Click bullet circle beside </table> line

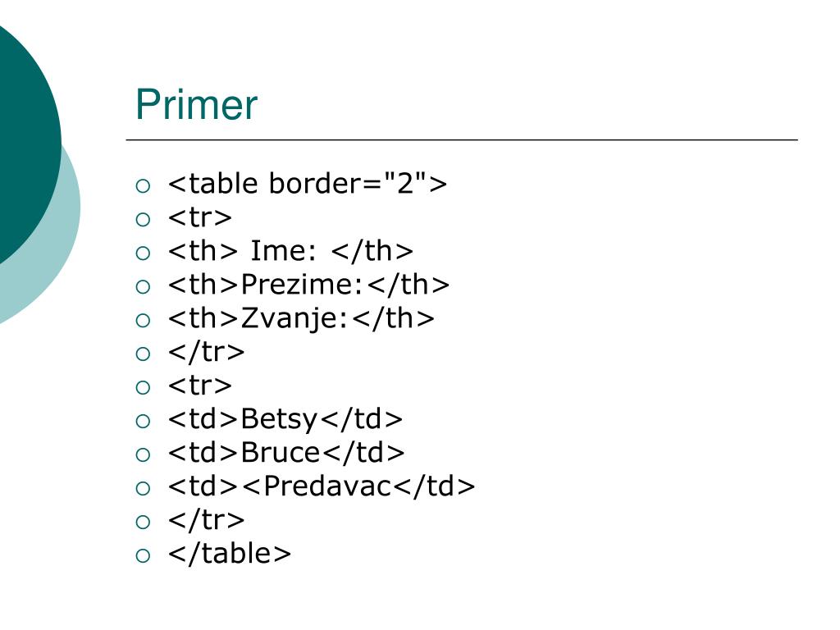coord(143,555)
